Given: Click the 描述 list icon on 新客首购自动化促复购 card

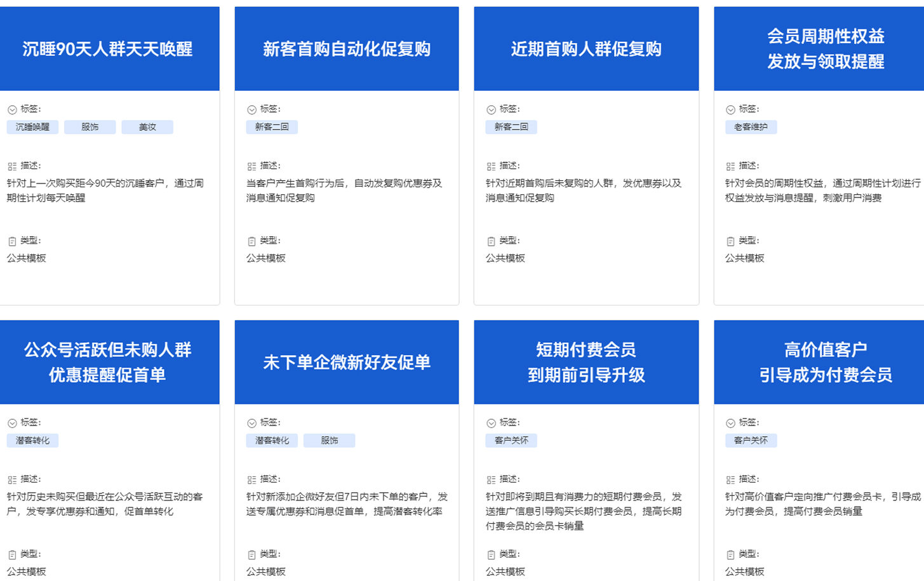Looking at the screenshot, I should 251,166.
